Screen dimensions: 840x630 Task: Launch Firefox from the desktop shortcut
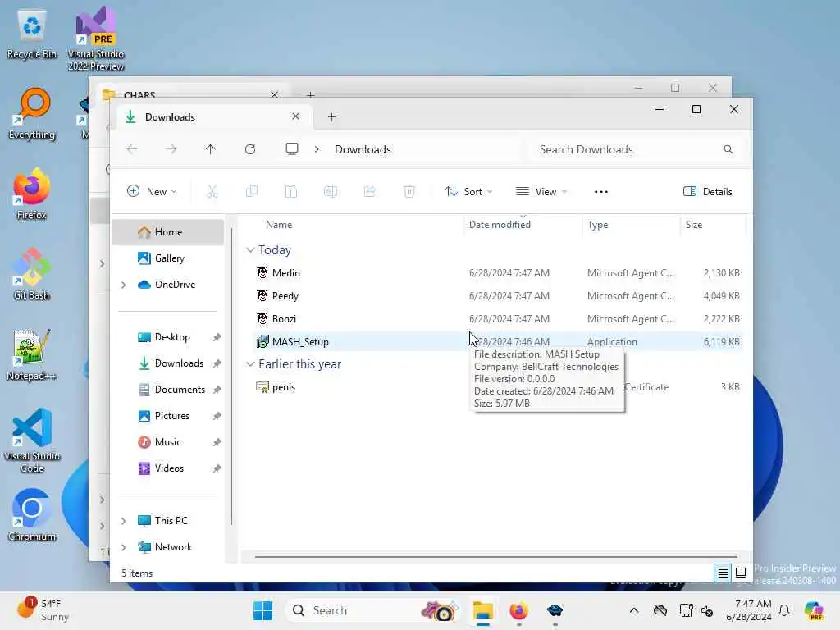click(32, 194)
